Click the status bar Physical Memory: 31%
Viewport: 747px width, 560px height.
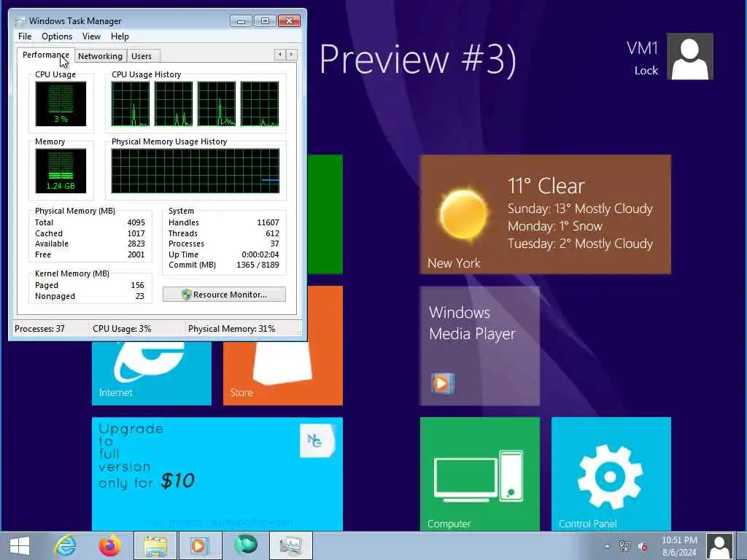[x=231, y=329]
